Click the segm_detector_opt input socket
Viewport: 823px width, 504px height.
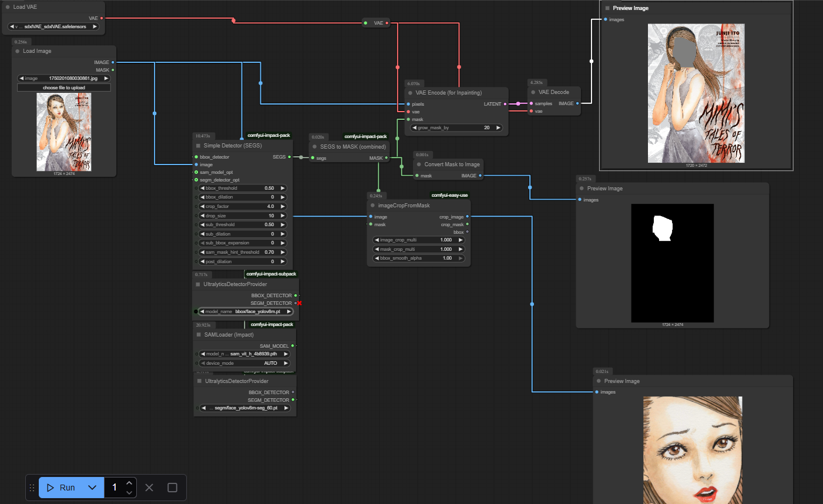pos(196,180)
